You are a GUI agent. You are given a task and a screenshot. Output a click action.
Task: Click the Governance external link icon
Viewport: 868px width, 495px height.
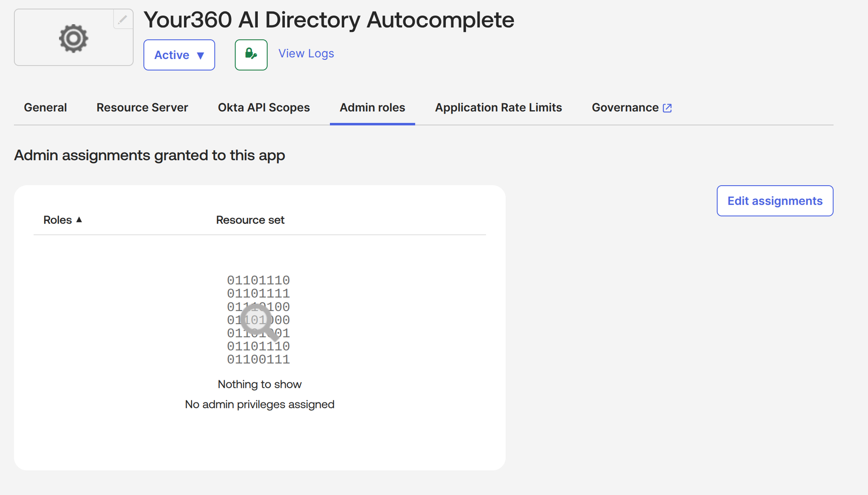(x=667, y=108)
